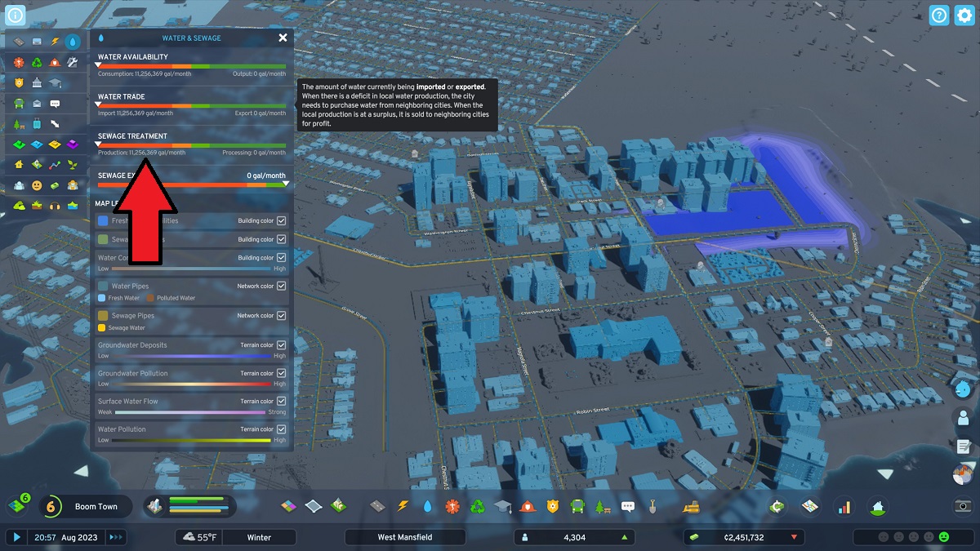The width and height of the screenshot is (980, 551).
Task: Open the Garbage Management info view
Action: (36, 62)
